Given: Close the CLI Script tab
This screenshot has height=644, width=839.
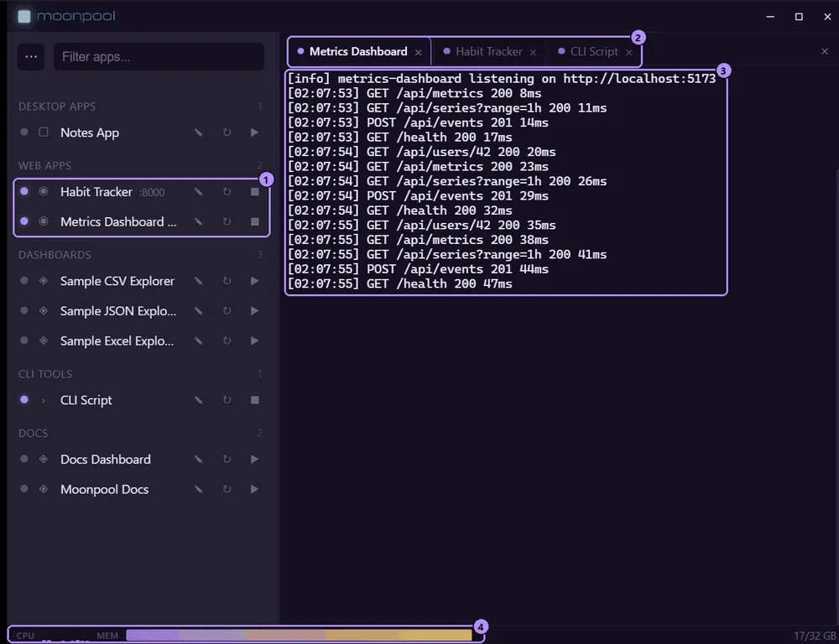Looking at the screenshot, I should [628, 53].
